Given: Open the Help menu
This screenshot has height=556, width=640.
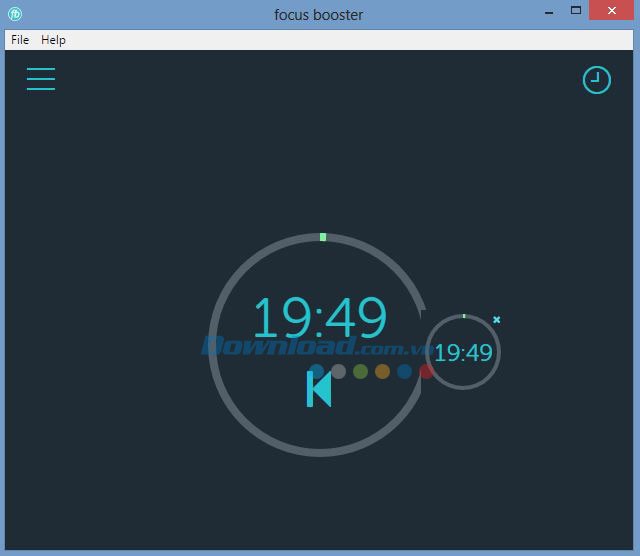Looking at the screenshot, I should [53, 40].
